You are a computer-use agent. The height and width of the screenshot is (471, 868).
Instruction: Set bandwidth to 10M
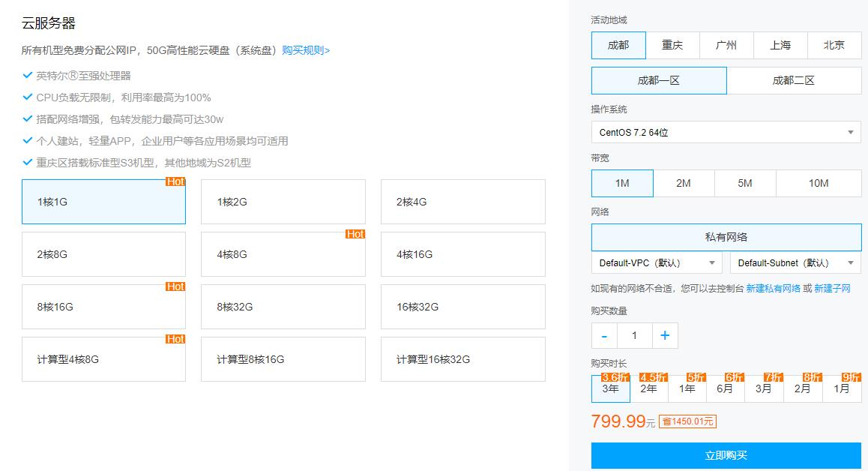819,184
